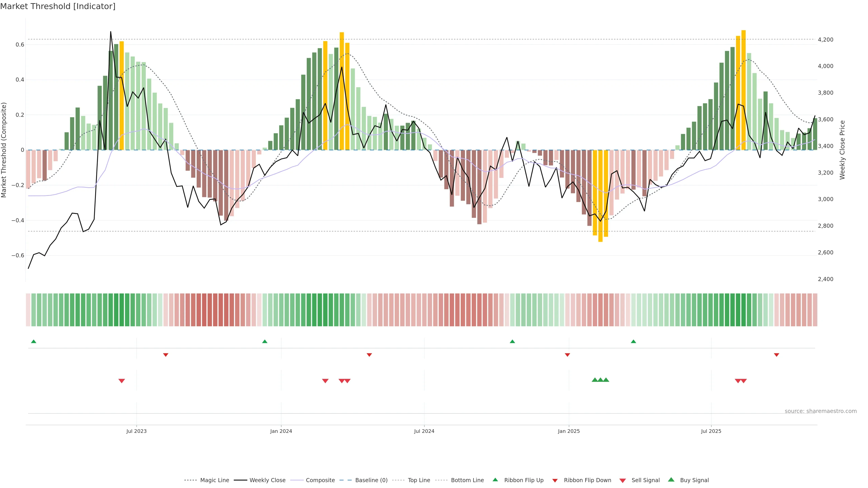
Task: Click the Market Threshold [Indicator] chart title
Action: pos(58,6)
